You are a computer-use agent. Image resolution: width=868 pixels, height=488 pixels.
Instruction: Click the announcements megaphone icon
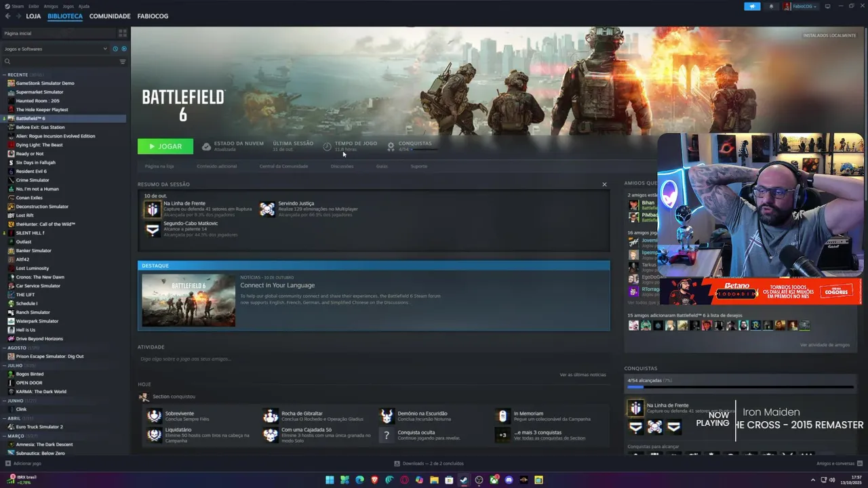[x=752, y=6]
